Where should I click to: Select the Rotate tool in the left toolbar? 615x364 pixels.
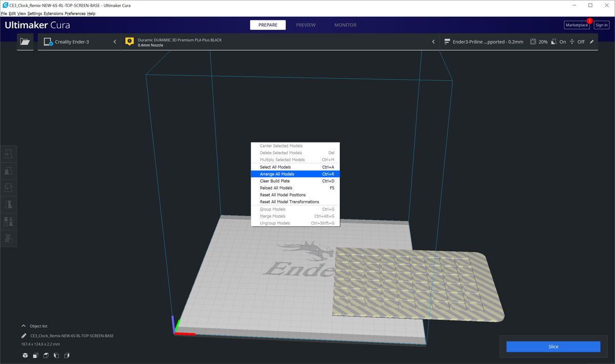[9, 188]
